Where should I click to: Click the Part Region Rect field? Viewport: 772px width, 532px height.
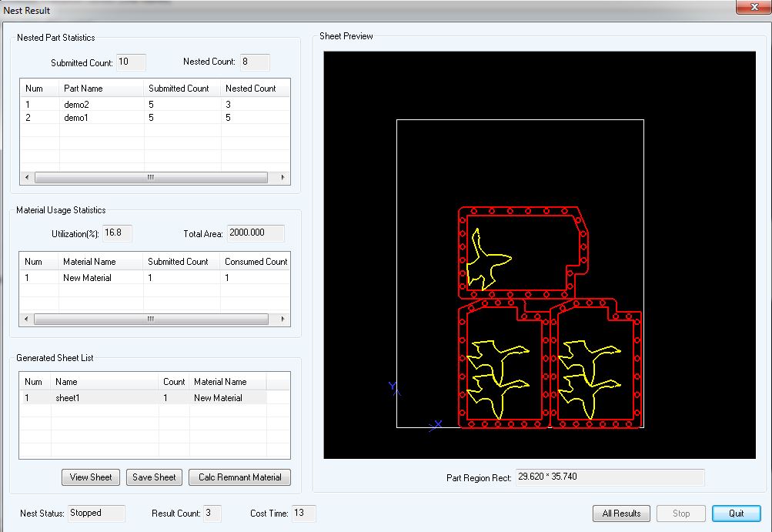pyautogui.click(x=609, y=477)
